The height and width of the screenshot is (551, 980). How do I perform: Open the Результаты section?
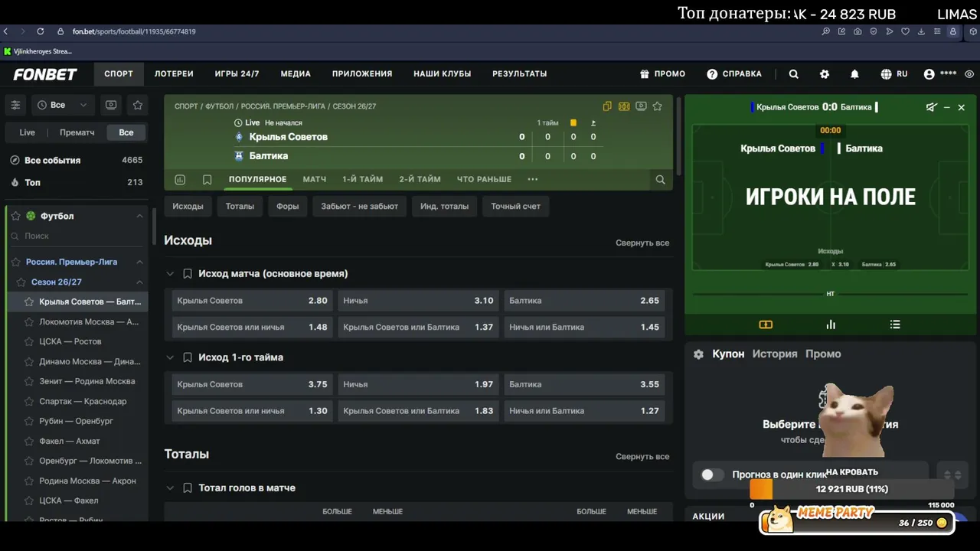click(x=519, y=74)
